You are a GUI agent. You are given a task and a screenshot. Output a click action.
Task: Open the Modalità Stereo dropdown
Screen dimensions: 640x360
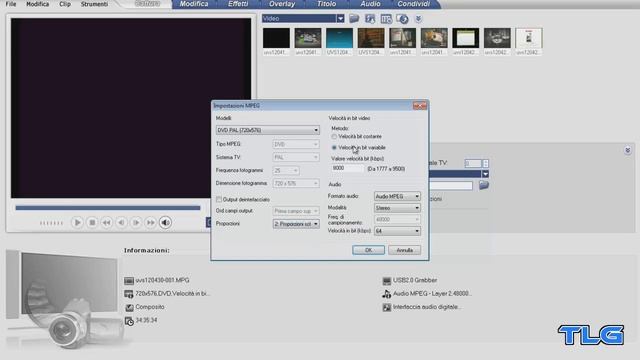coord(397,208)
